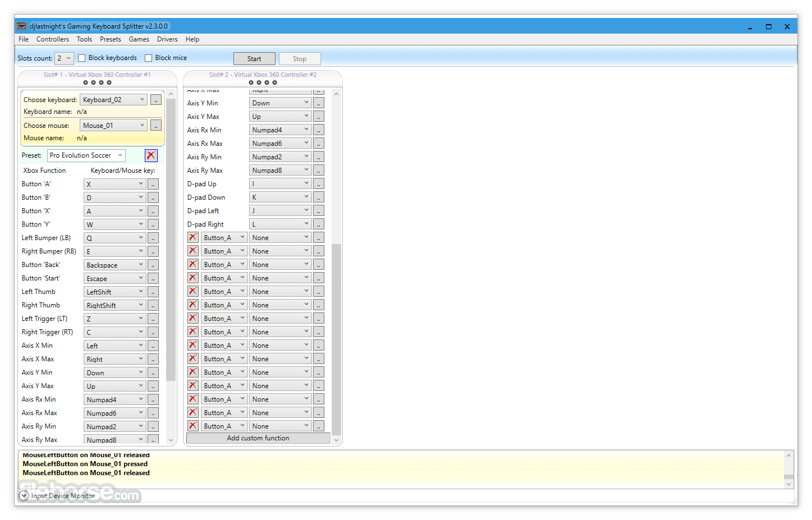The height and width of the screenshot is (520, 812).
Task: Click the Slot 2 scrollbar up arrow
Action: pyautogui.click(x=337, y=94)
